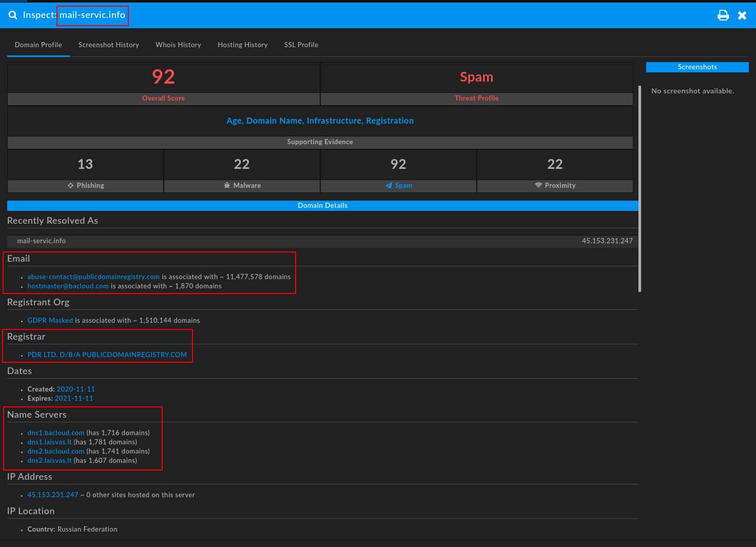Click the Screenshots header button
Screen dimensions: 756x547
[697, 67]
